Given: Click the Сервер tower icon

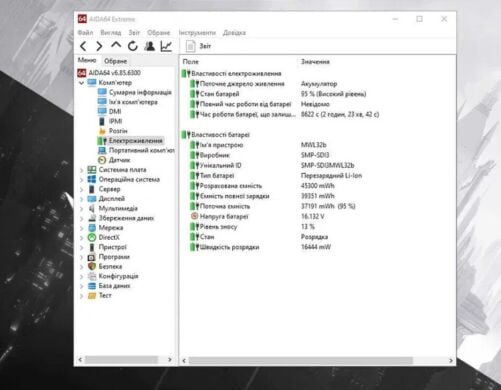Looking at the screenshot, I should point(92,189).
